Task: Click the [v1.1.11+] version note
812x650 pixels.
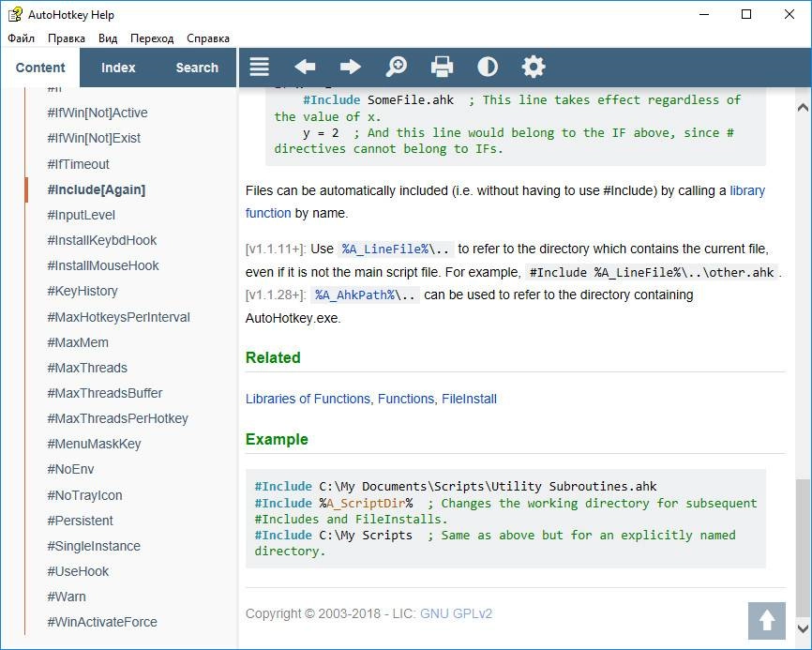Action: point(276,249)
